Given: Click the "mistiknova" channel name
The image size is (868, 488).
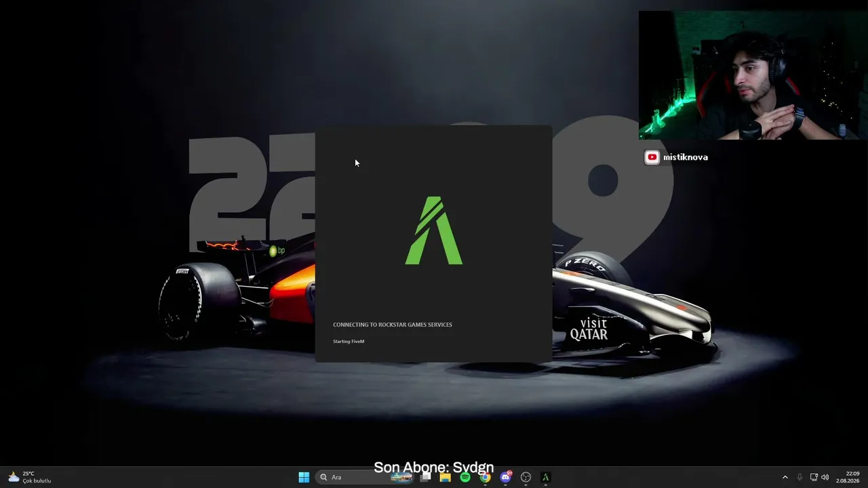Looking at the screenshot, I should tap(686, 157).
